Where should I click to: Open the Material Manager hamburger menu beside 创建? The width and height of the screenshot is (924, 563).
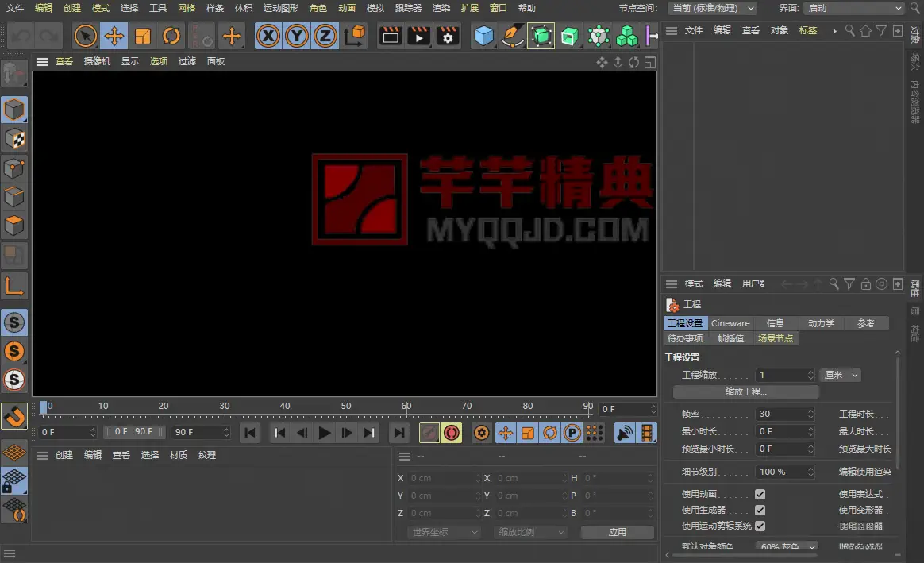tap(42, 455)
